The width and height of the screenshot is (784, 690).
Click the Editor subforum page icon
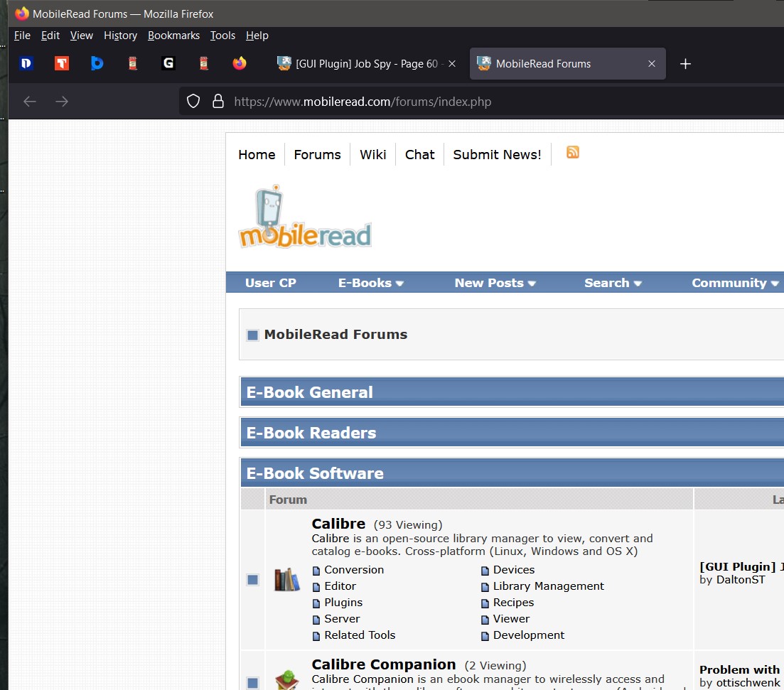click(x=316, y=587)
